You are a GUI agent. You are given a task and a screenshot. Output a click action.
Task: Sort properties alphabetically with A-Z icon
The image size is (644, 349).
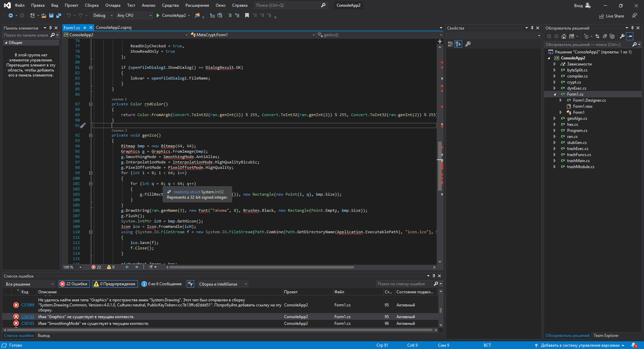coord(458,44)
